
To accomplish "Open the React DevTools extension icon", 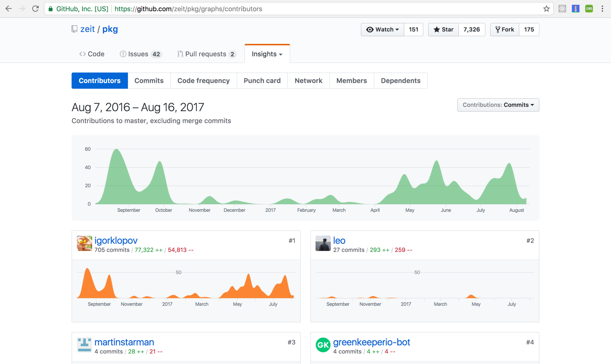I will click(x=562, y=9).
